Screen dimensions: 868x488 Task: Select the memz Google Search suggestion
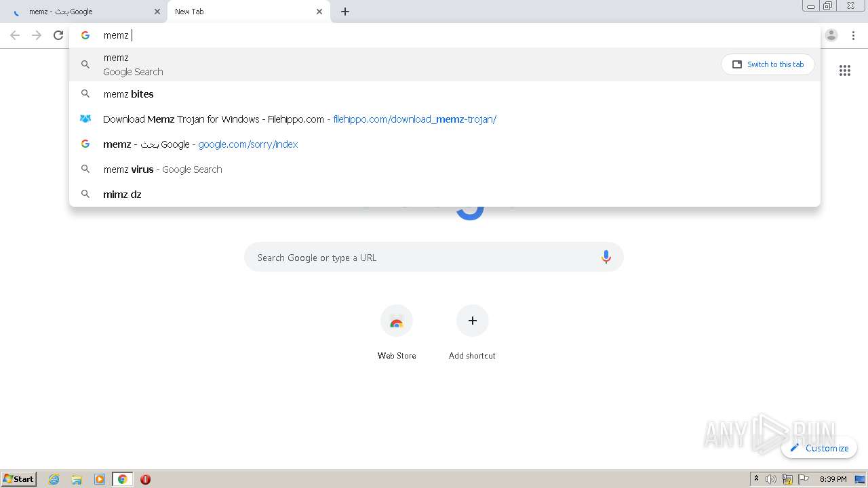click(x=445, y=64)
